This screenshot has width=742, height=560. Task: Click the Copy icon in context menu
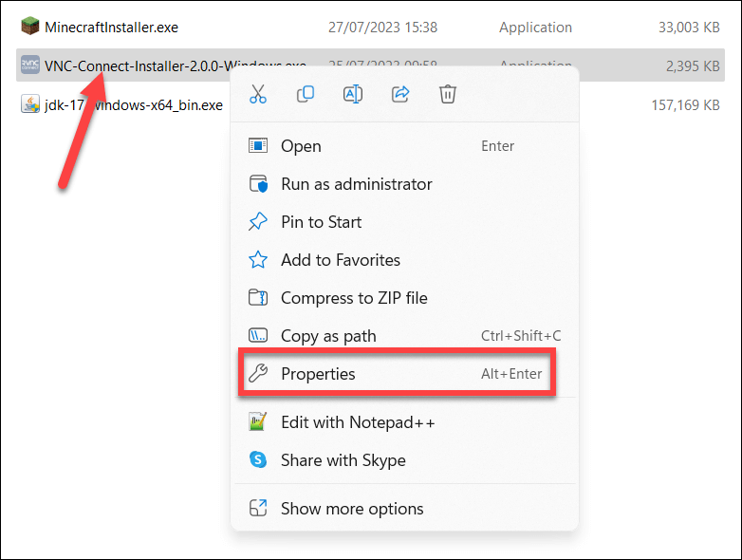tap(305, 94)
